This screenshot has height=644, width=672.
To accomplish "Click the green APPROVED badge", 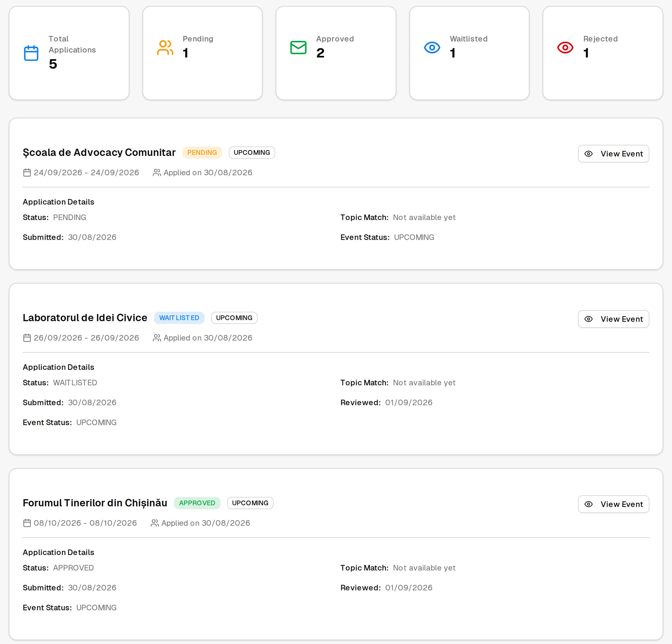I will [197, 503].
